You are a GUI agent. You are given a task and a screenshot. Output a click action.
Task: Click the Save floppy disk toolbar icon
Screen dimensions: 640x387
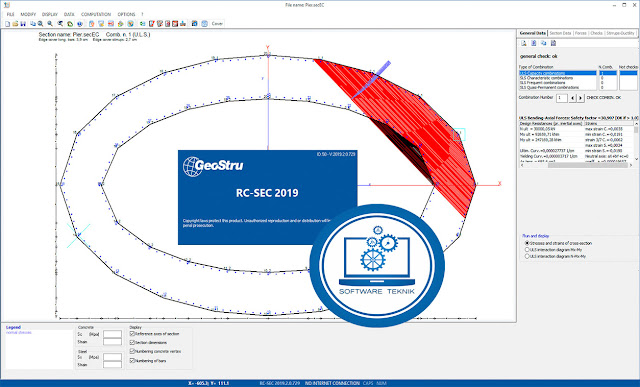pyautogui.click(x=23, y=24)
